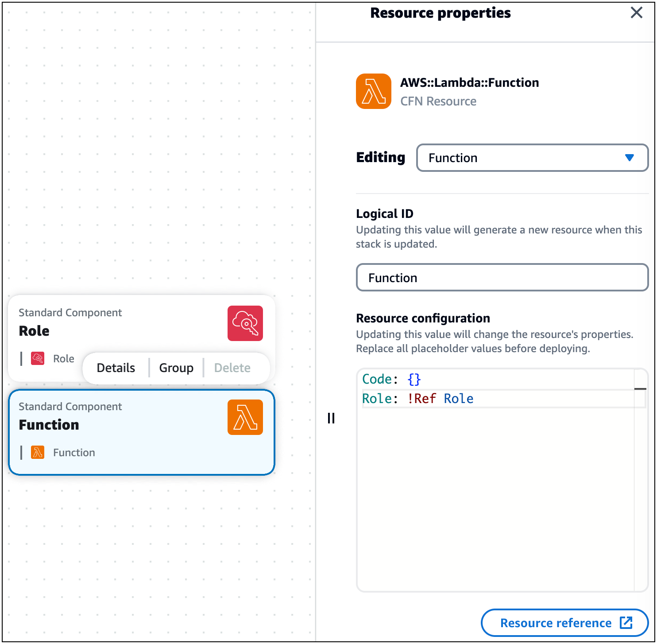The width and height of the screenshot is (657, 644).
Task: Click the pink IAM Role icon on the Role card
Action: (245, 323)
